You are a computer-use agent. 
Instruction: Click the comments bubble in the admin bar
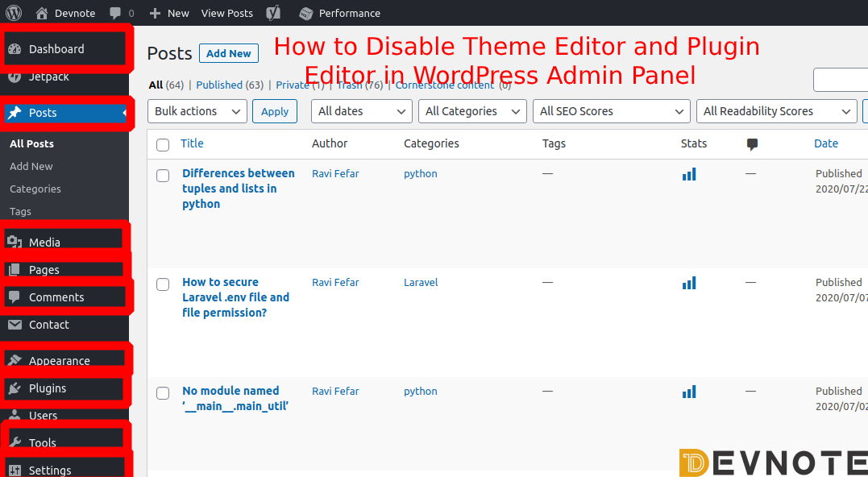[116, 12]
